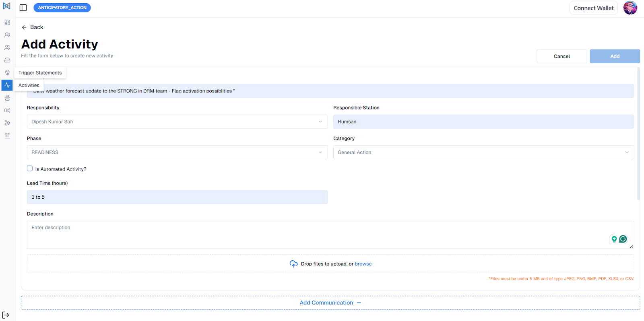This screenshot has width=644, height=321.
Task: Click the Trigger Statements tooltip label
Action: pyautogui.click(x=40, y=73)
